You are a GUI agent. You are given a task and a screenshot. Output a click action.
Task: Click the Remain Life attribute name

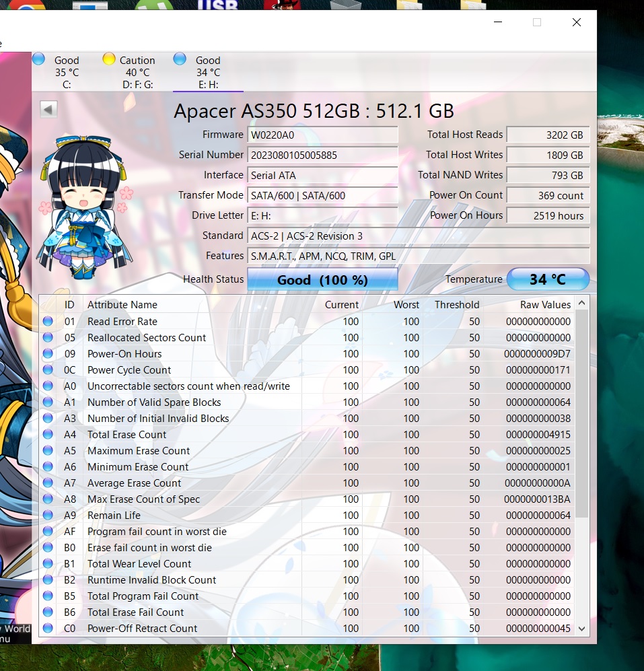point(114,516)
